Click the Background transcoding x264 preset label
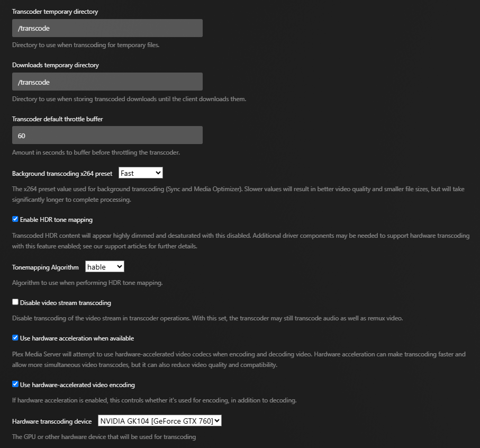The height and width of the screenshot is (448, 480). pos(62,174)
